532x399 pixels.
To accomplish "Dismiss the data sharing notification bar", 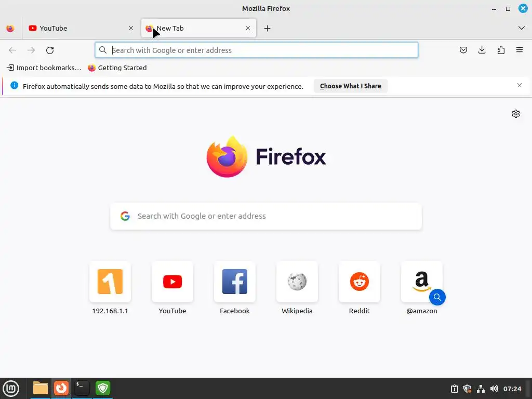I will (520, 86).
